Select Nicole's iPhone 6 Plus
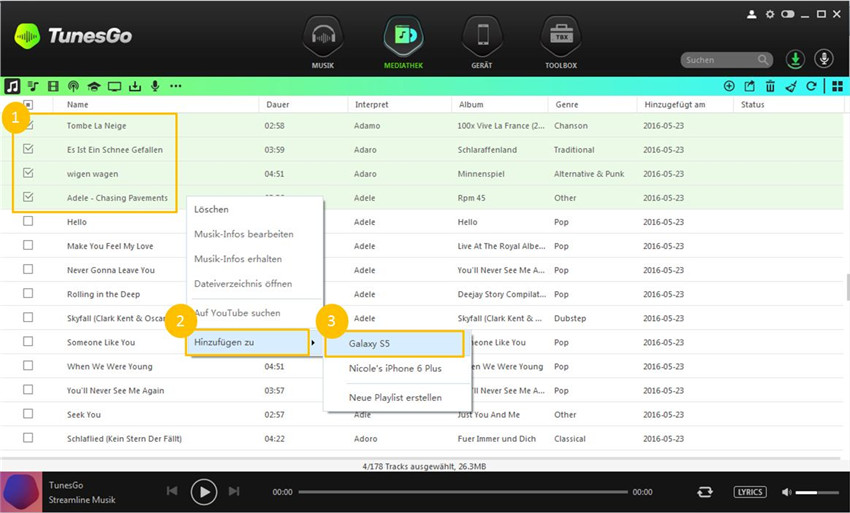The height and width of the screenshot is (513, 850). pyautogui.click(x=397, y=369)
